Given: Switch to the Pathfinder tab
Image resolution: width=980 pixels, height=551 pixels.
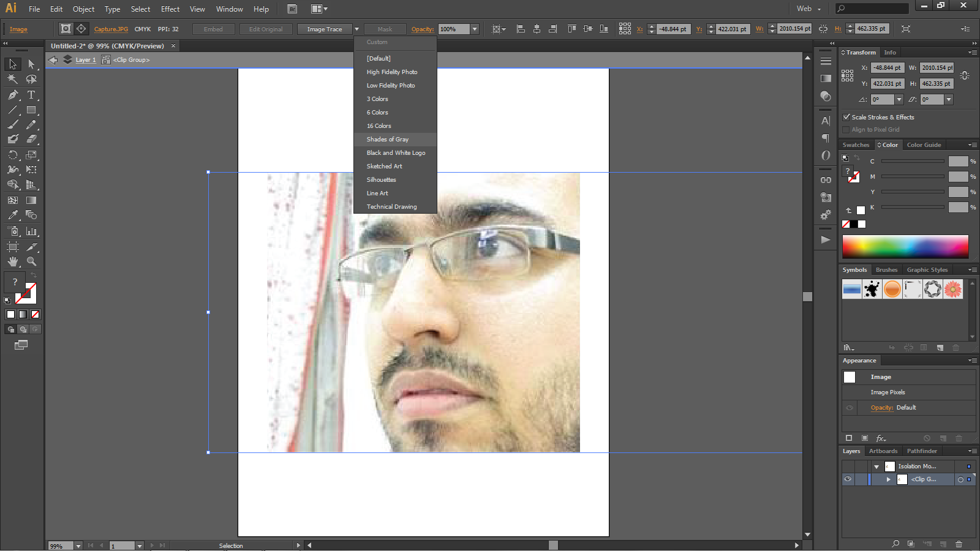Looking at the screenshot, I should click(922, 451).
